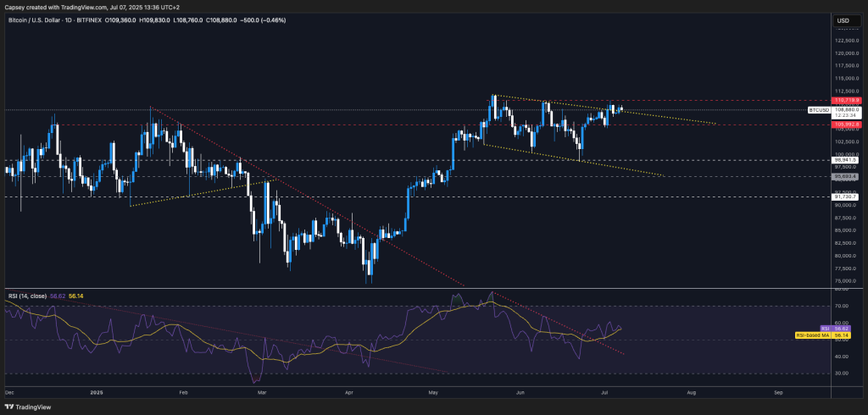This screenshot has width=868, height=415.
Task: Select the red 105,992.8 price label
Action: pyautogui.click(x=847, y=125)
